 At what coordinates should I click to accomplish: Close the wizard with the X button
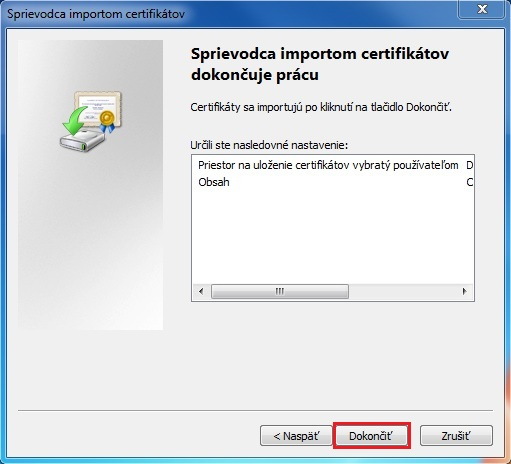482,9
